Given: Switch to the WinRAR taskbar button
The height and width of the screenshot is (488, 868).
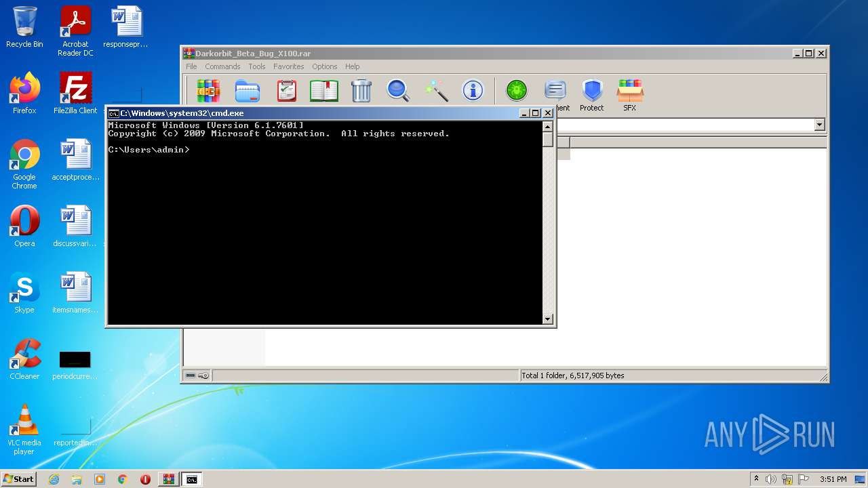Looking at the screenshot, I should tap(168, 479).
